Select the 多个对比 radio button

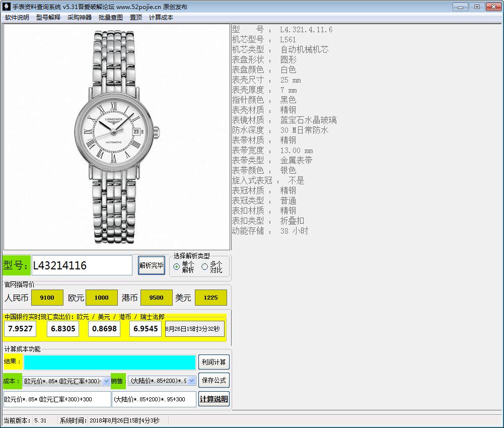click(x=212, y=266)
